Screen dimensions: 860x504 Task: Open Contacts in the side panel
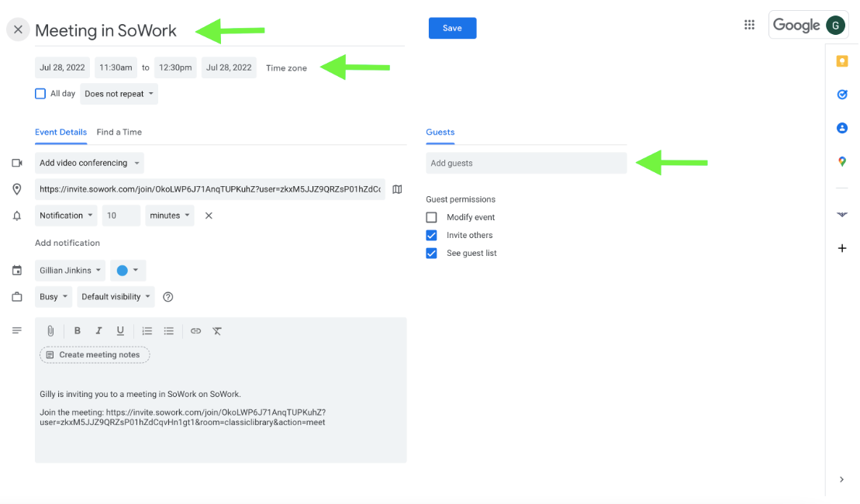pos(842,128)
